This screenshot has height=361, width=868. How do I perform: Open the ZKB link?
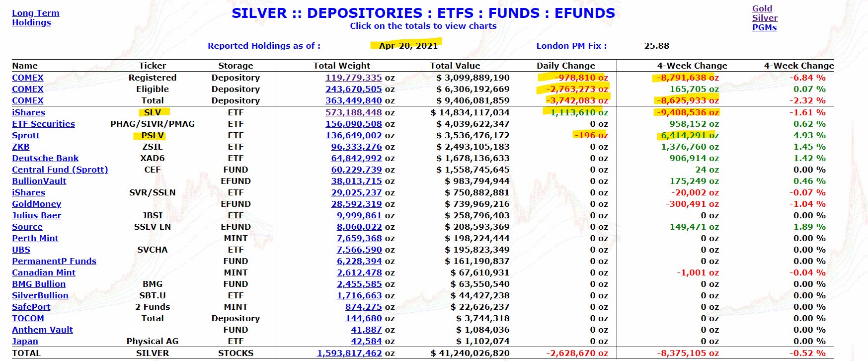[x=21, y=147]
